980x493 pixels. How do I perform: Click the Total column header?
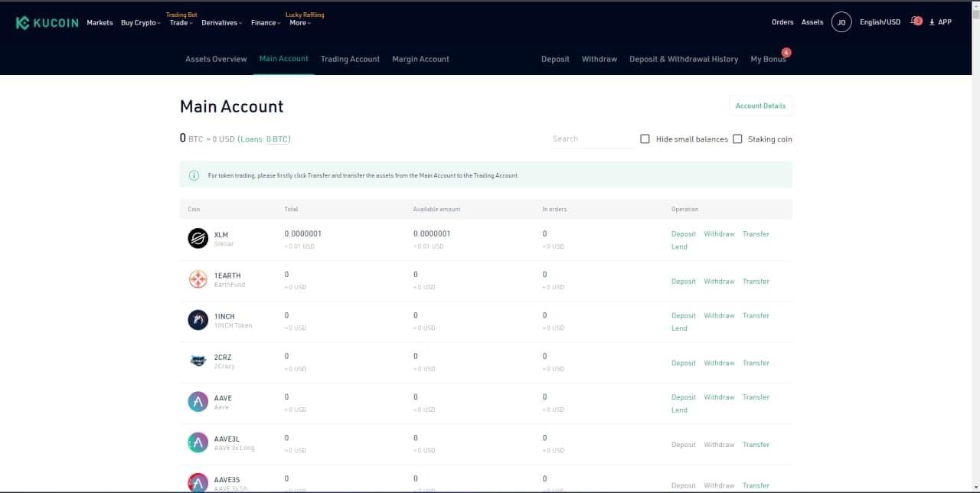(x=291, y=209)
